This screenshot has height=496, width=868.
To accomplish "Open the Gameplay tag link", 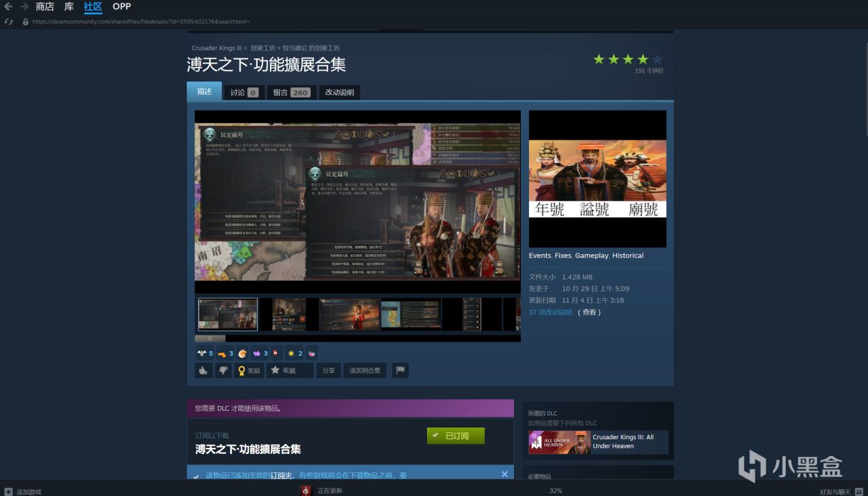I will pos(591,255).
